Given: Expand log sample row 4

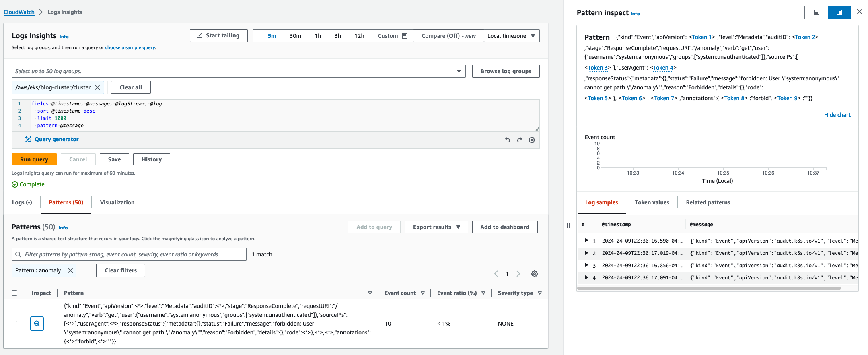Looking at the screenshot, I should (x=586, y=277).
